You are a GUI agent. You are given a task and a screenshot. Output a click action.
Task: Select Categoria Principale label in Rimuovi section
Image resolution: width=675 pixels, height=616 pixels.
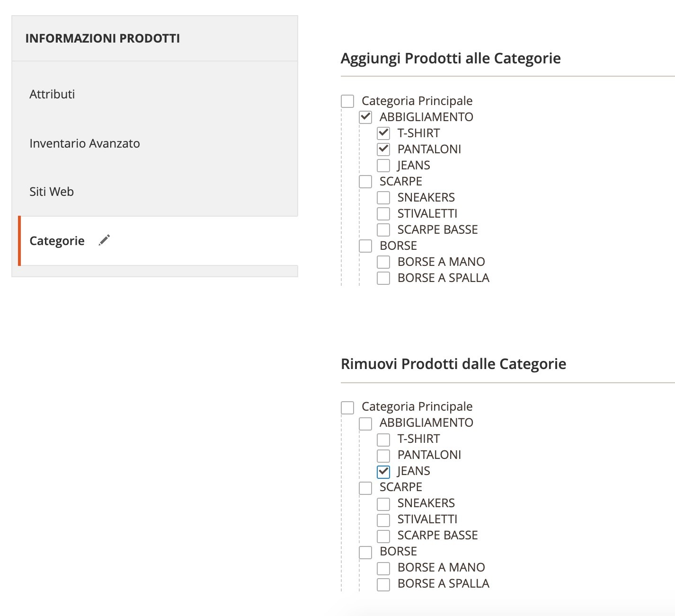pos(417,406)
